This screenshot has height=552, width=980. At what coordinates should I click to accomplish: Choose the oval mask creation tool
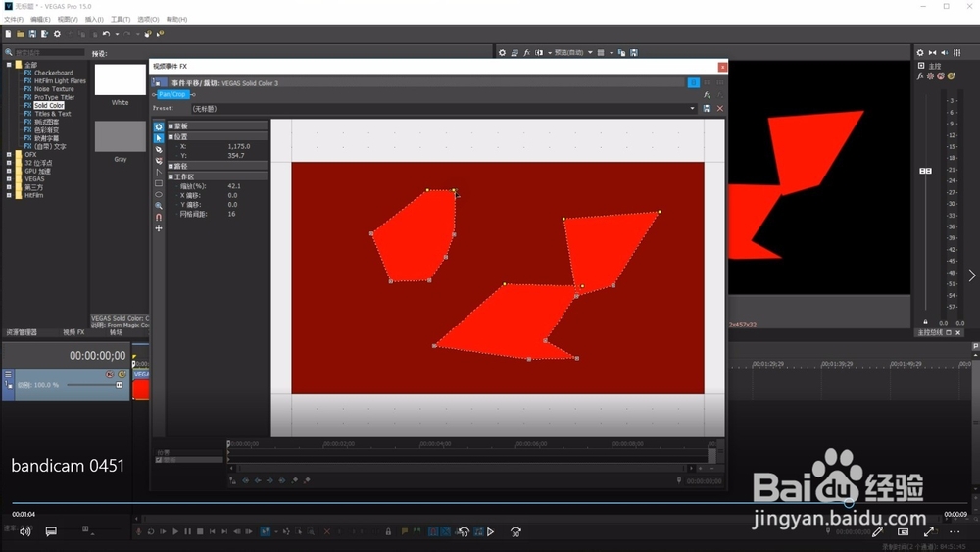tap(159, 194)
